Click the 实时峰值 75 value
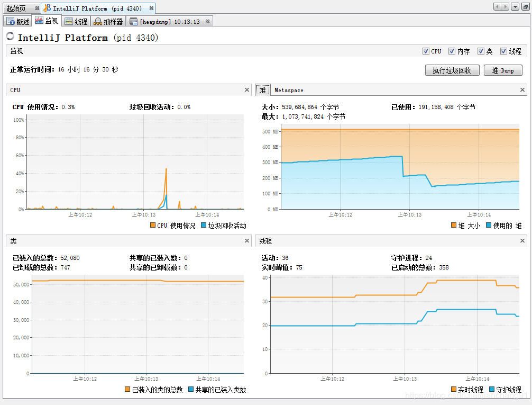This screenshot has width=532, height=405. point(299,267)
